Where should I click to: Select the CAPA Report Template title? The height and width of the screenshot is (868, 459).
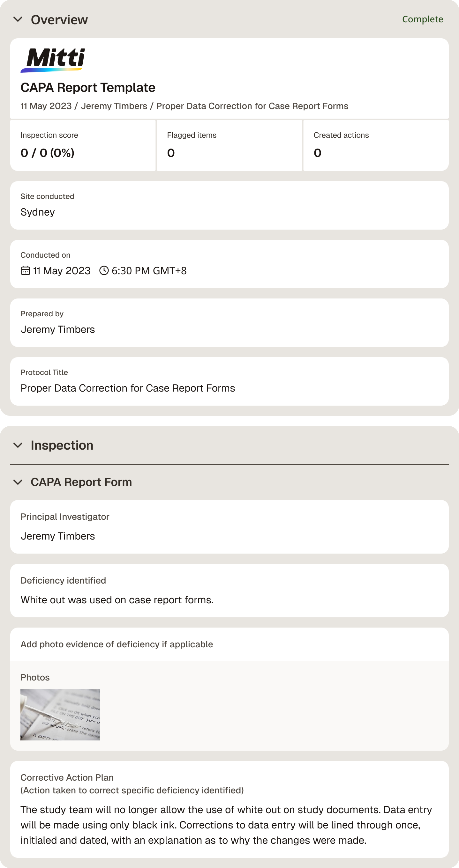click(88, 88)
